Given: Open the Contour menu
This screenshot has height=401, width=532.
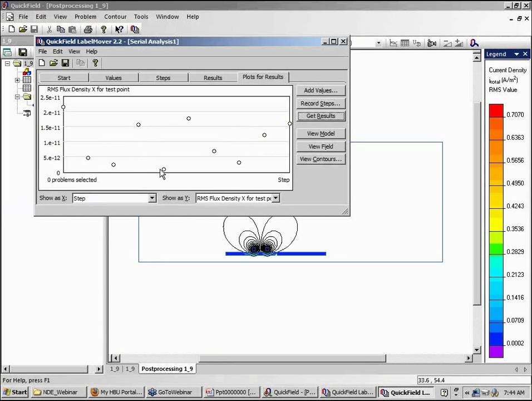Looking at the screenshot, I should 115,17.
